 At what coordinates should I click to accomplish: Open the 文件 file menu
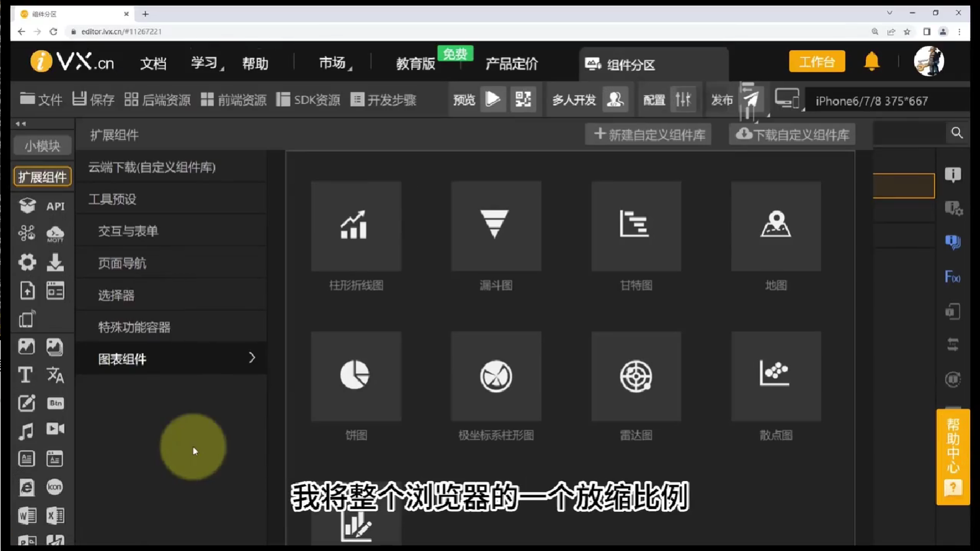41,99
